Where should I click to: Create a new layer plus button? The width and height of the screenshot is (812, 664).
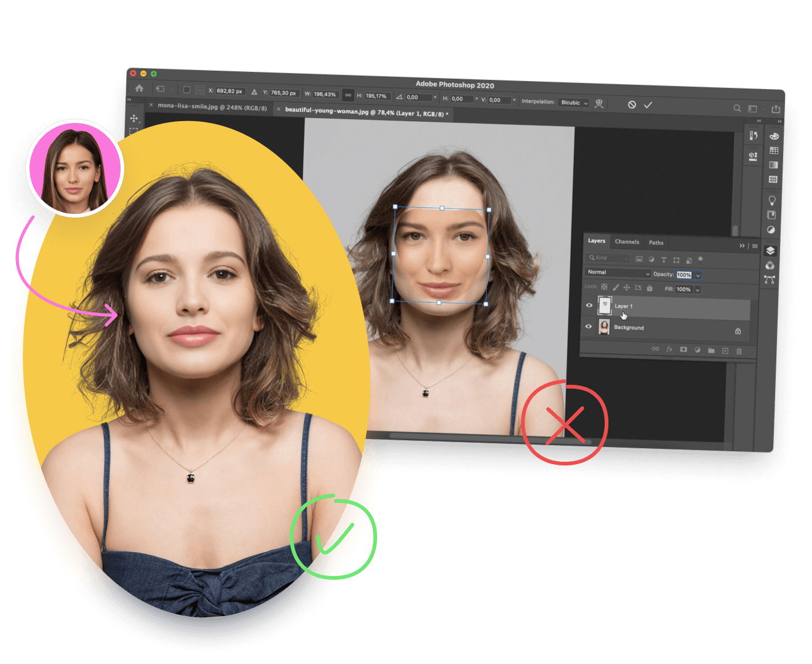pyautogui.click(x=725, y=350)
